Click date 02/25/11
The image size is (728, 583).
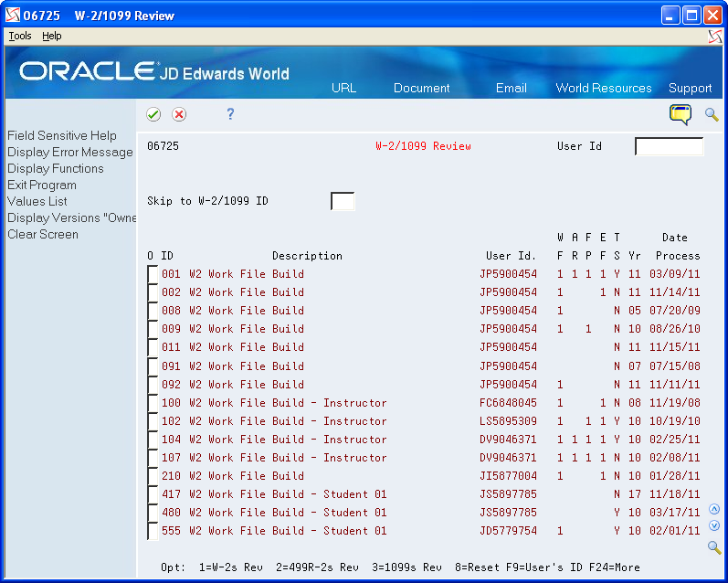675,440
